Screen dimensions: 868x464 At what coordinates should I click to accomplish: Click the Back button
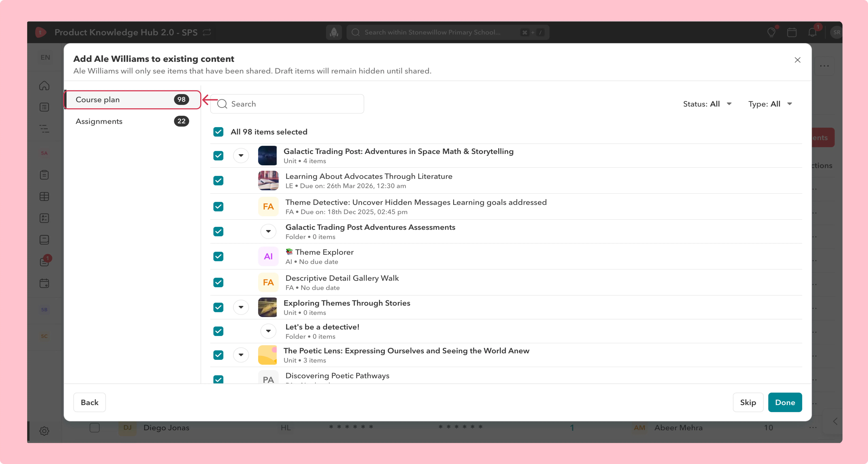click(x=90, y=402)
